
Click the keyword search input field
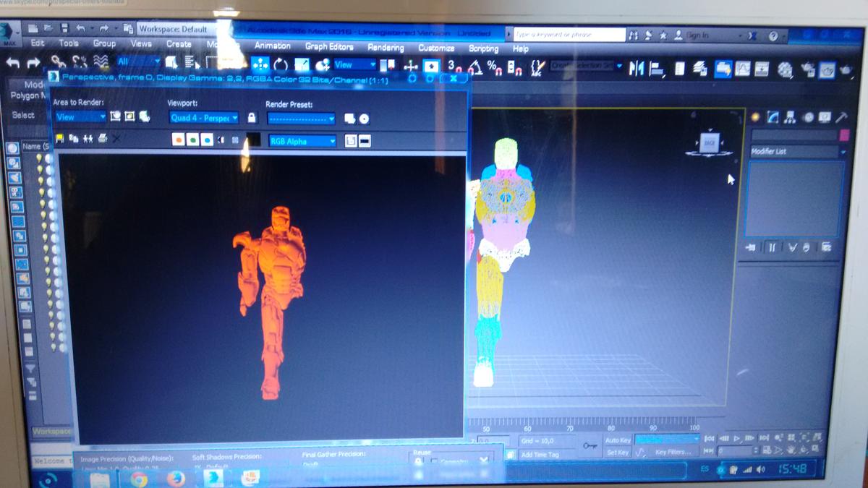(569, 35)
